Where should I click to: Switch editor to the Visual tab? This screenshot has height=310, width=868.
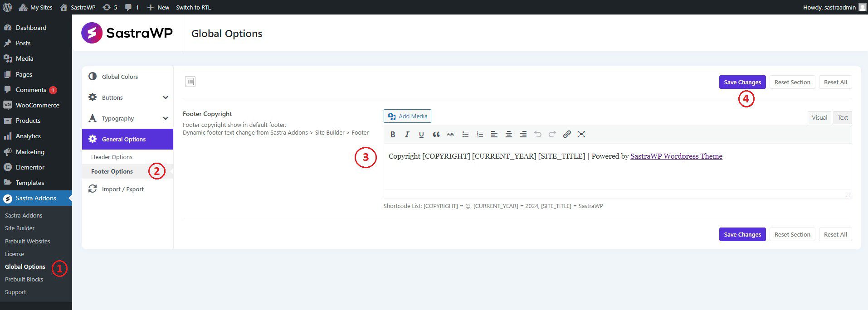coord(819,117)
